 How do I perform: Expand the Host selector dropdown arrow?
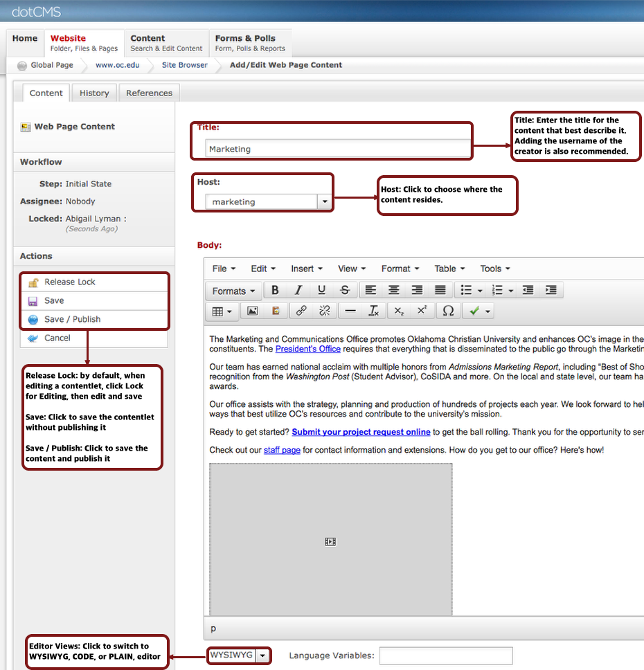pyautogui.click(x=325, y=201)
